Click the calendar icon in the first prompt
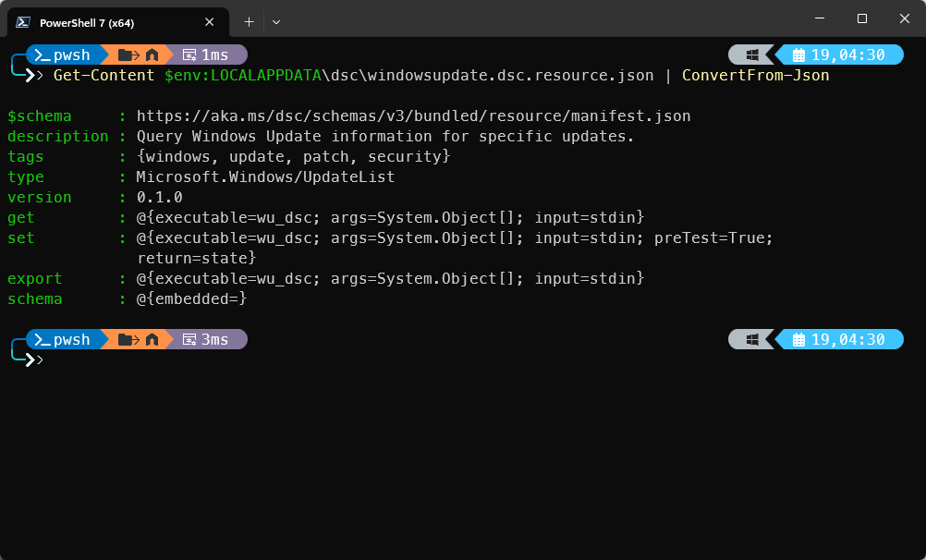The width and height of the screenshot is (926, 560). 798,55
